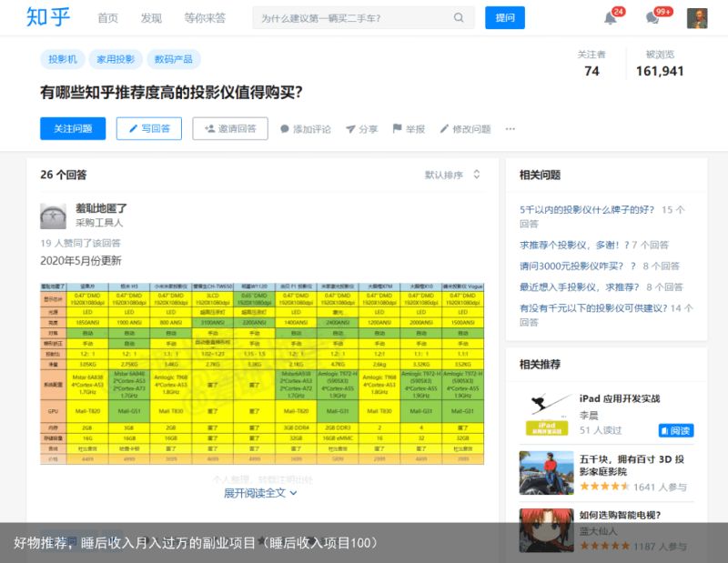Click the more options ellipsis
The image size is (728, 563).
(510, 128)
